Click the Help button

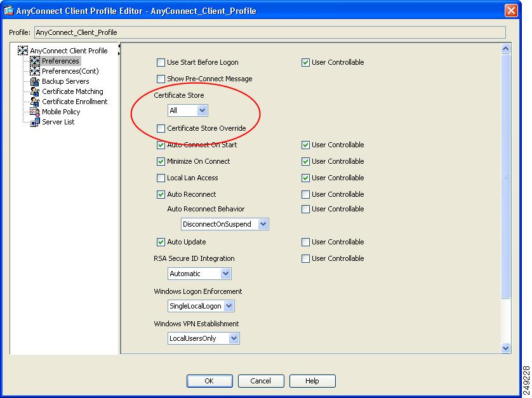coord(312,381)
